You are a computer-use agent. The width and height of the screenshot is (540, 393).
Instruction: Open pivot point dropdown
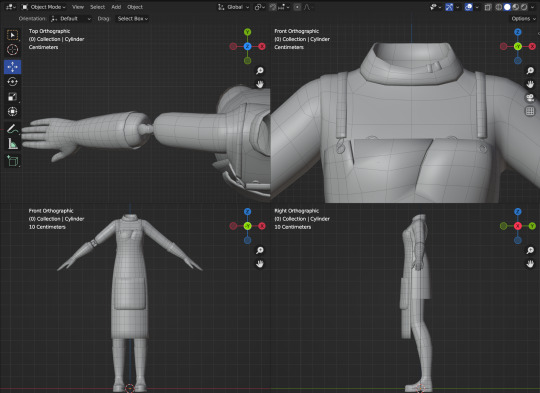click(260, 7)
